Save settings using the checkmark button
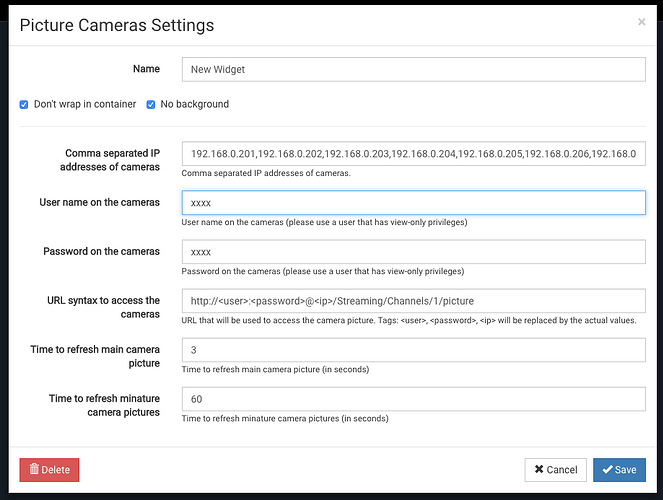Image resolution: width=663 pixels, height=500 pixels. (619, 469)
